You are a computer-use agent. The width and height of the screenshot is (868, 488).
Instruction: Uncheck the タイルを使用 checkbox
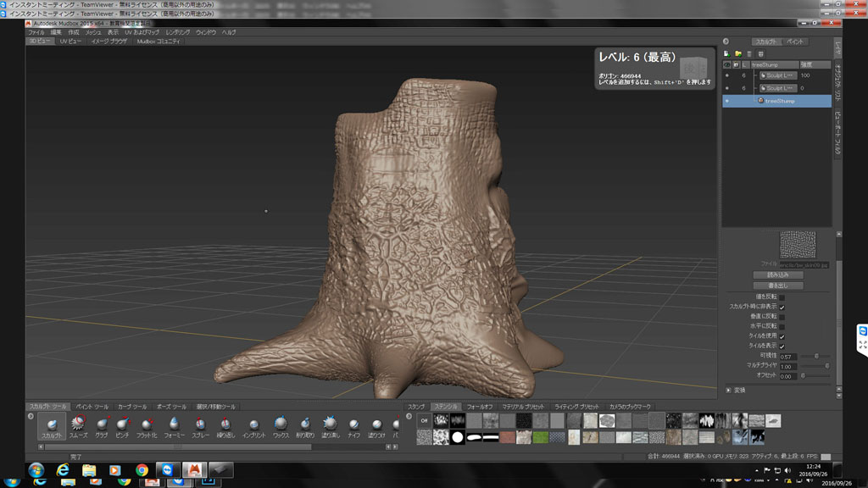(x=782, y=336)
